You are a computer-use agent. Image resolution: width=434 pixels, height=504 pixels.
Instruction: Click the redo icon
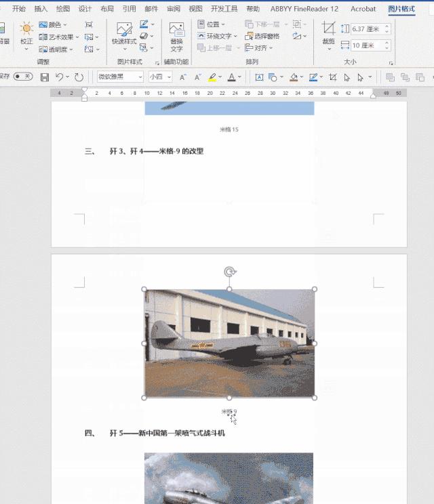pos(79,77)
